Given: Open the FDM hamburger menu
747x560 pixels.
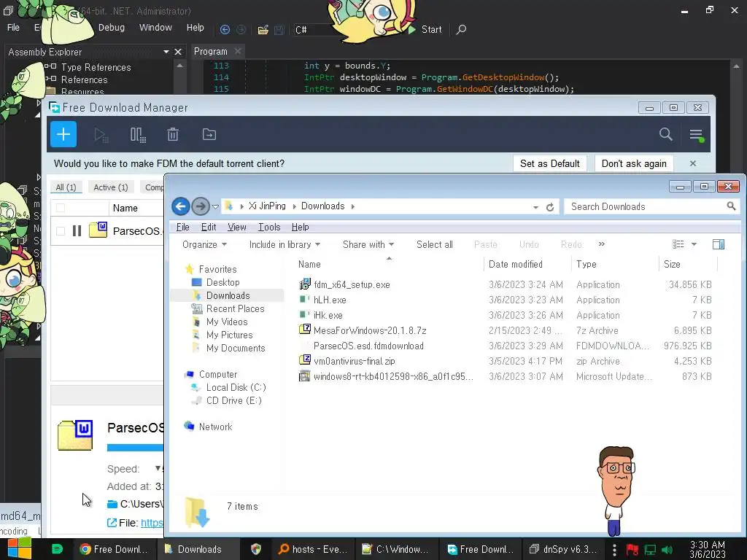Looking at the screenshot, I should coord(697,135).
